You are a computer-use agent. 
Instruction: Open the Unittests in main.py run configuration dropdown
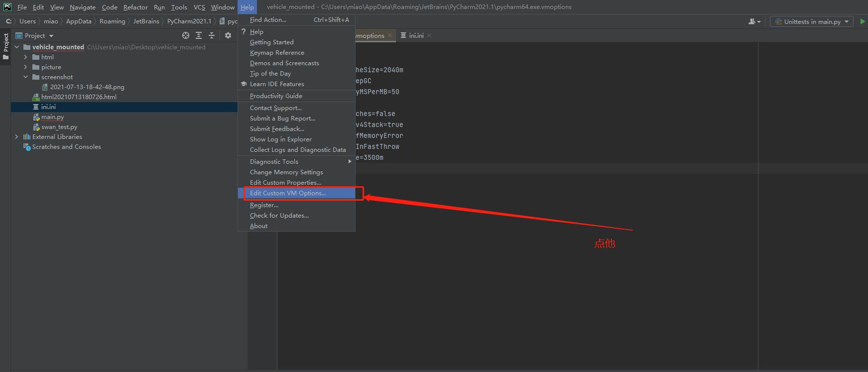tap(812, 21)
